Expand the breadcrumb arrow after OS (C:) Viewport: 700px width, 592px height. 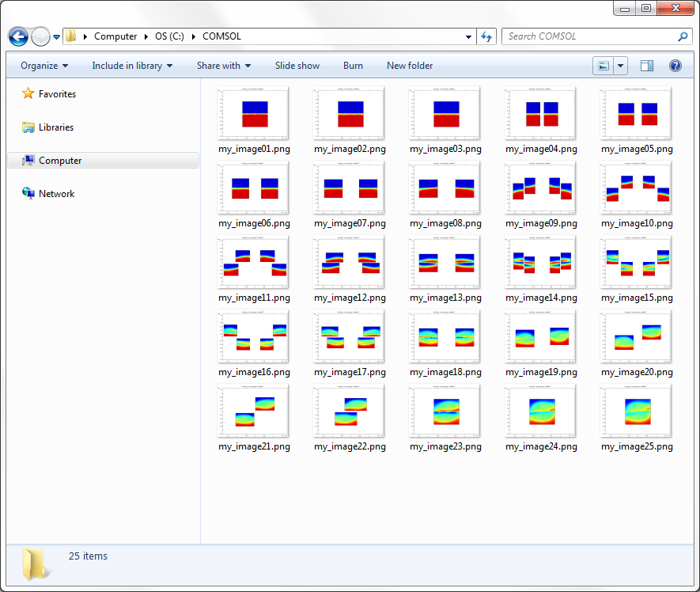193,36
